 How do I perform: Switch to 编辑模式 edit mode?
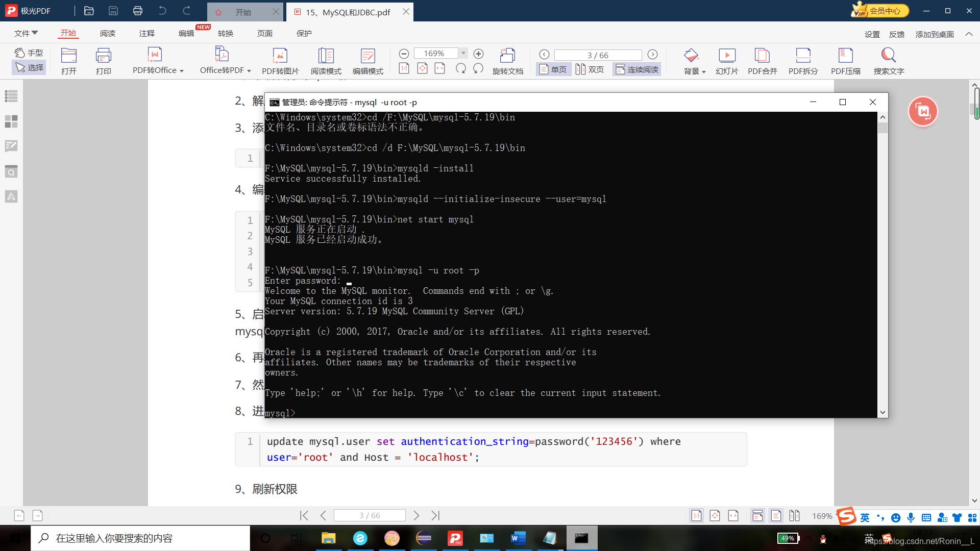click(368, 61)
